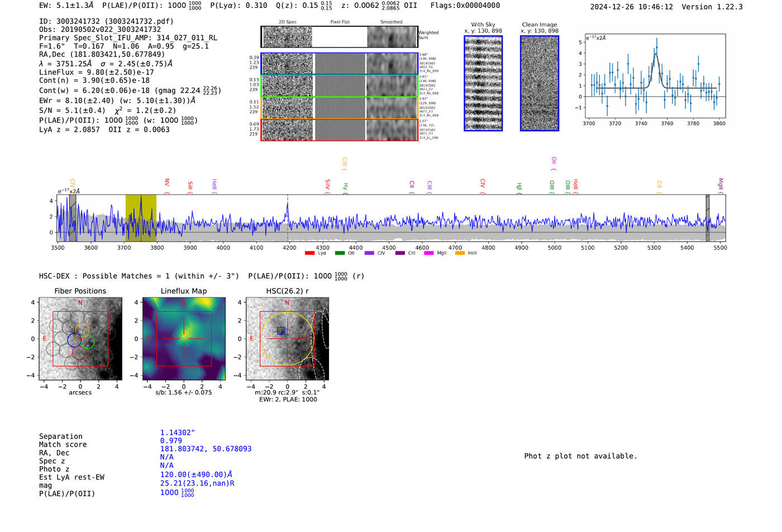Click the Match score value 0.979
The width and height of the screenshot is (782, 532).
(171, 441)
